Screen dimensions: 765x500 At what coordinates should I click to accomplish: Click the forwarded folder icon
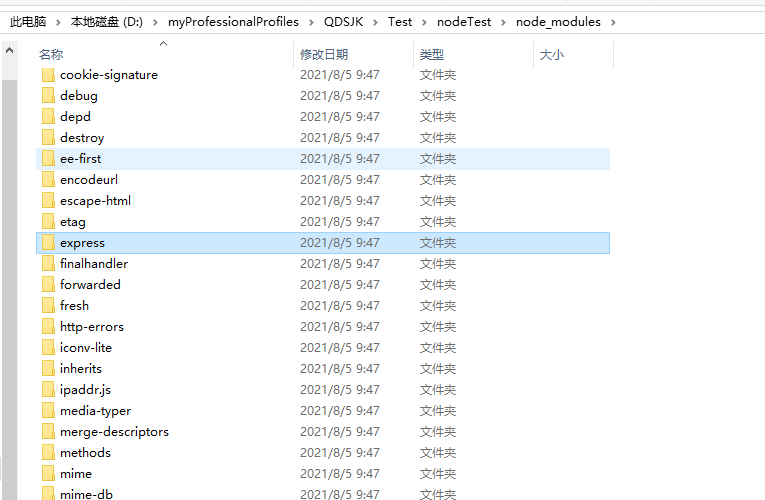[x=48, y=284]
